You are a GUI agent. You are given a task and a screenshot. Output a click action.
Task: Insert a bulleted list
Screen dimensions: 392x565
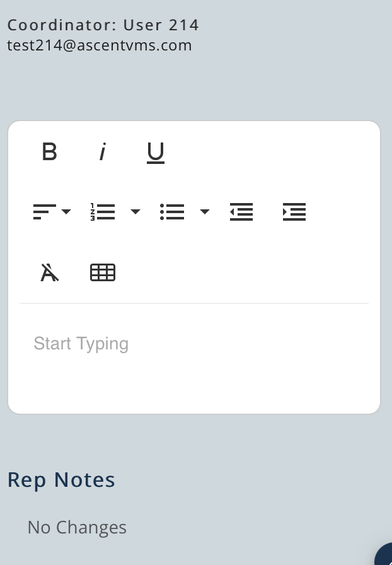pyautogui.click(x=172, y=212)
